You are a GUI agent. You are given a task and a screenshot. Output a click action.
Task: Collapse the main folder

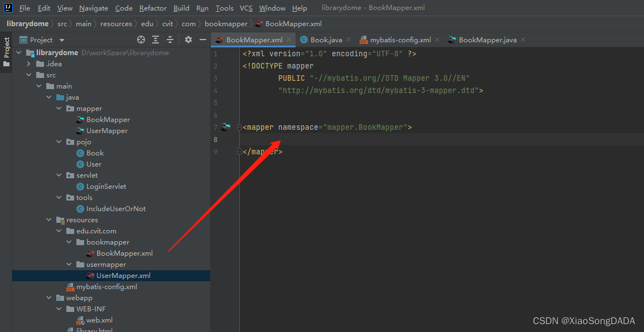(x=38, y=86)
